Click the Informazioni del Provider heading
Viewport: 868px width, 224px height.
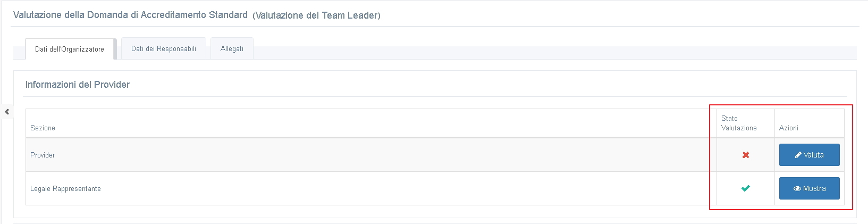[78, 85]
